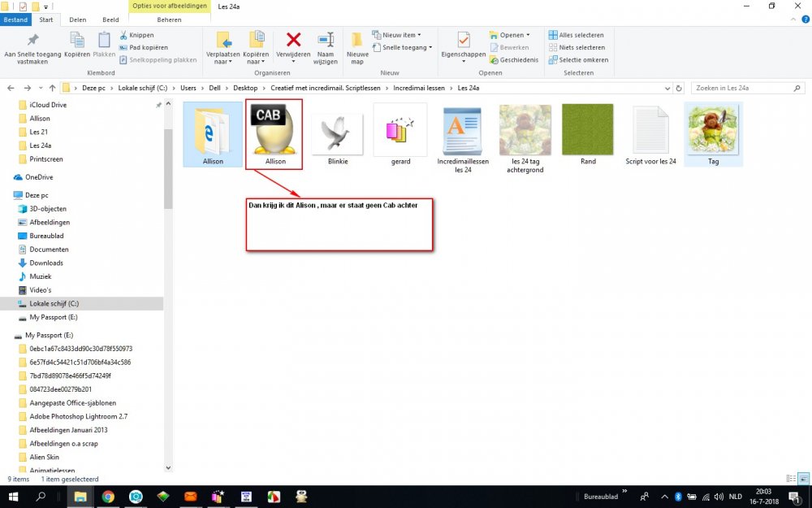Go back with the left arrow
Screen dimensions: 812x508
tap(11, 88)
